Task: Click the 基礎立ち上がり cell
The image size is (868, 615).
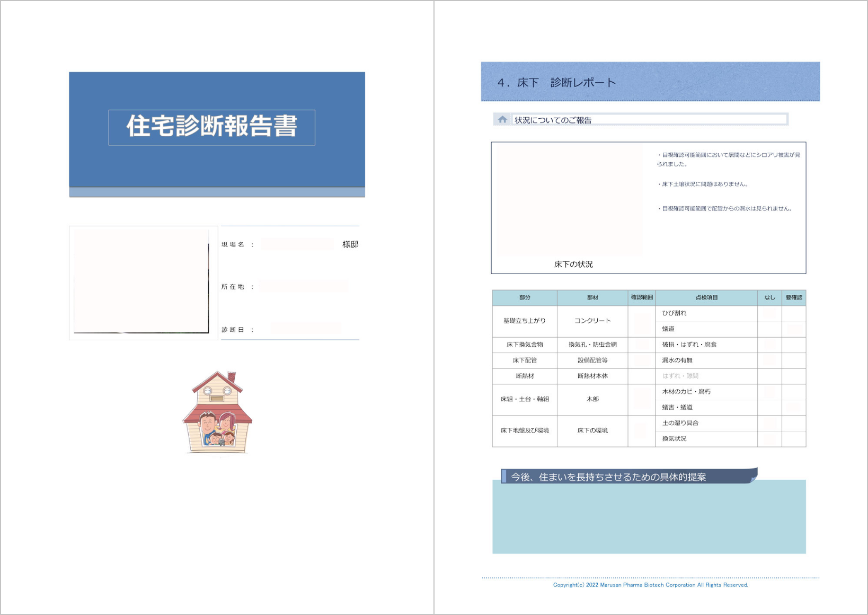Action: pos(525,321)
